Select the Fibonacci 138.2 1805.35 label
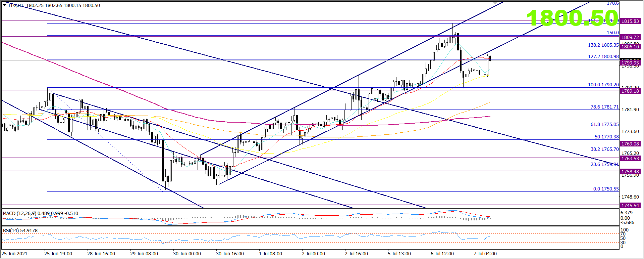This screenshot has height=259, width=644. (x=603, y=45)
